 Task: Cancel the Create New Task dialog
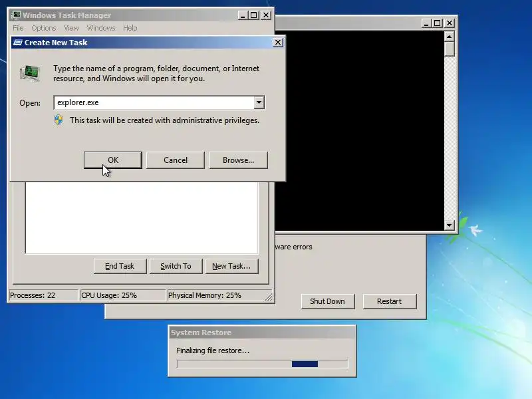(x=175, y=160)
